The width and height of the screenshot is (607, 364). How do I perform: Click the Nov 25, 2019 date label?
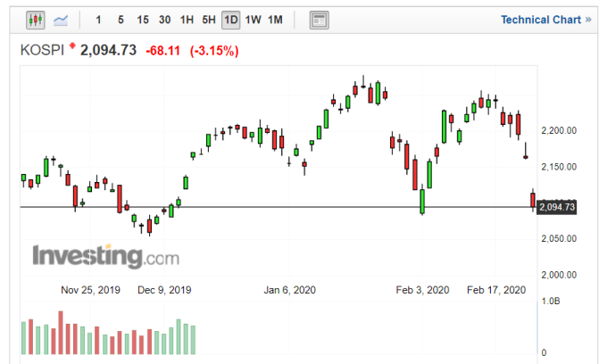pos(90,290)
